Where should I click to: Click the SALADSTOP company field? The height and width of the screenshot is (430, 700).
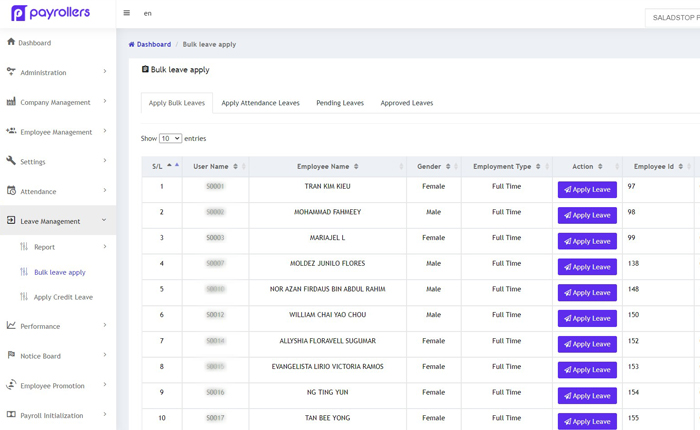(x=672, y=18)
